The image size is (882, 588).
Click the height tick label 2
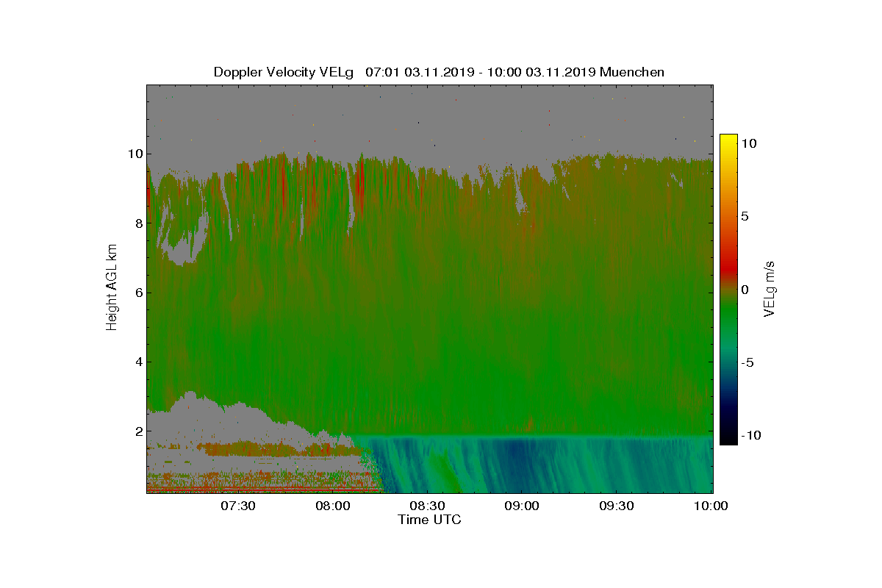(137, 431)
